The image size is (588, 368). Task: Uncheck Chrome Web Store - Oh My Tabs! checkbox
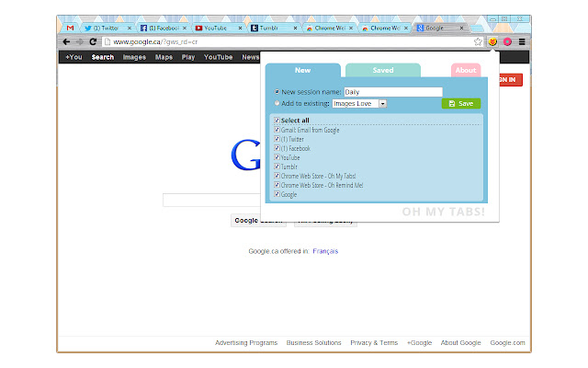click(x=277, y=176)
